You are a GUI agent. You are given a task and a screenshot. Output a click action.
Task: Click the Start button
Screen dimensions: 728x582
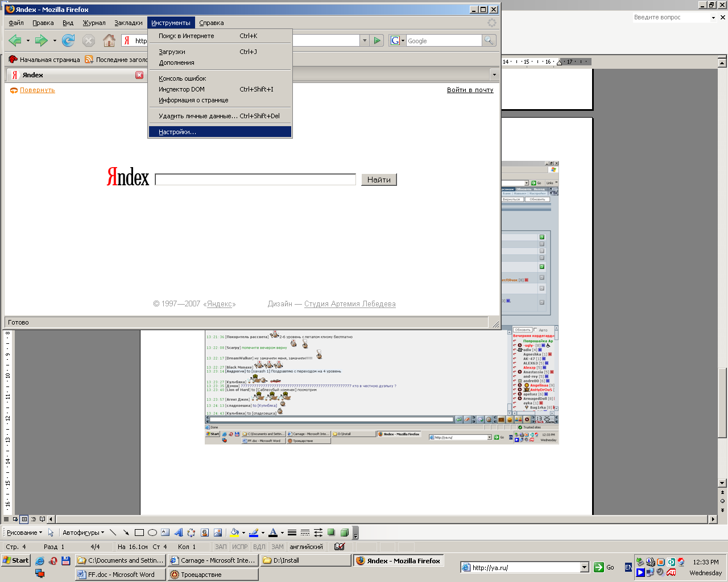click(16, 560)
